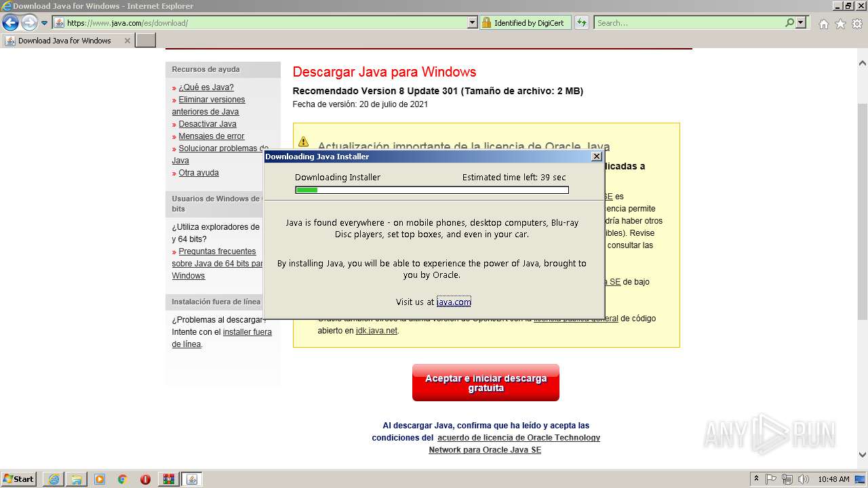Screen dimensions: 868x488
Task: Open the WinRAR taskbar icon
Action: [169, 479]
